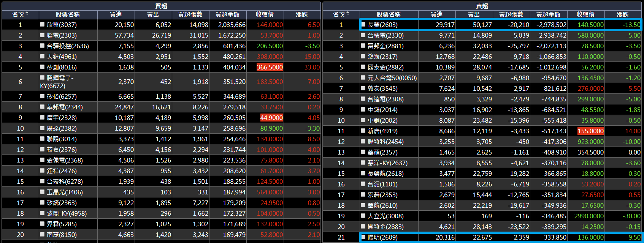Image resolution: width=644 pixels, height=243 pixels.
Task: Tick the checkbox for 欣興(3037)
Action: (42, 24)
